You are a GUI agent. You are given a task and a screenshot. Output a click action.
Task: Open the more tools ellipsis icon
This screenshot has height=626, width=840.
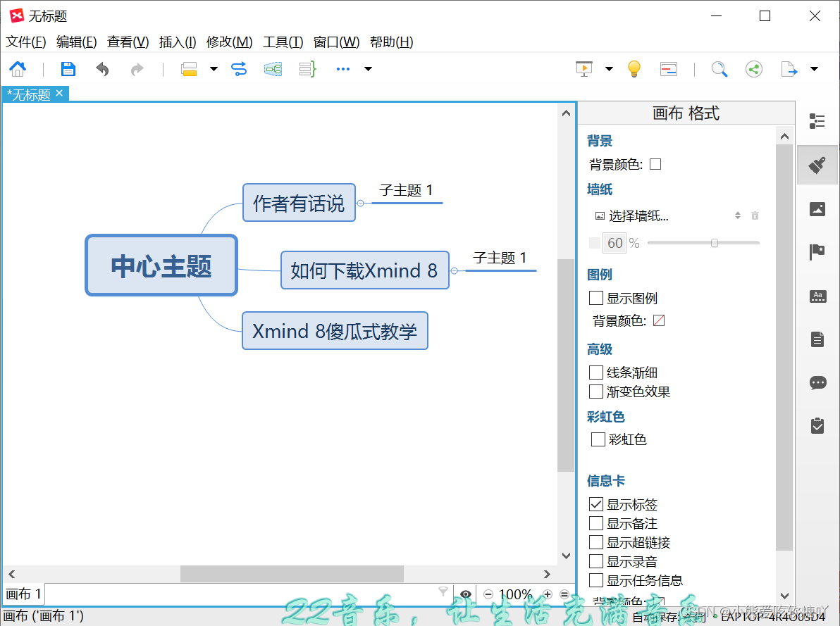(343, 68)
